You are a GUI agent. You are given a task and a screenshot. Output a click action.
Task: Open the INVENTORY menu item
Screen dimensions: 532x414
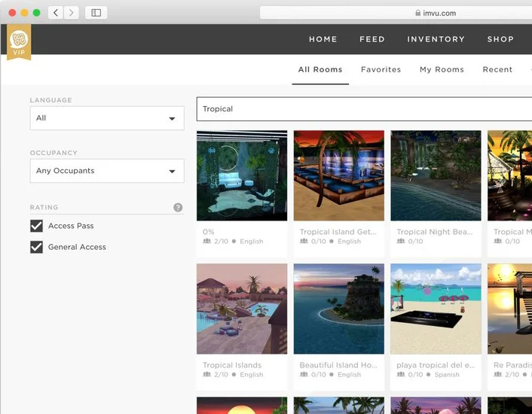(x=436, y=39)
